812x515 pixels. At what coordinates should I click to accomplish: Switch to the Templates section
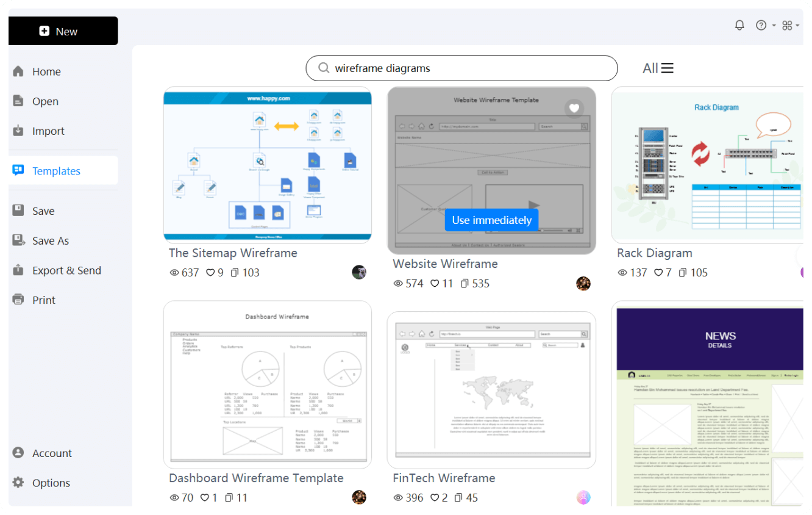63,171
